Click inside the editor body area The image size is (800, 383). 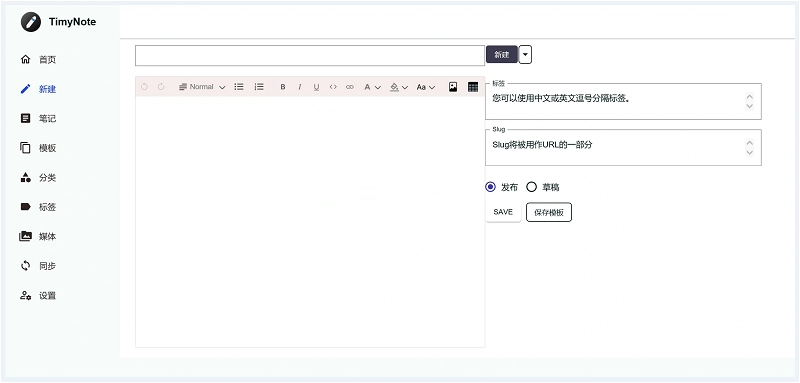pyautogui.click(x=310, y=222)
